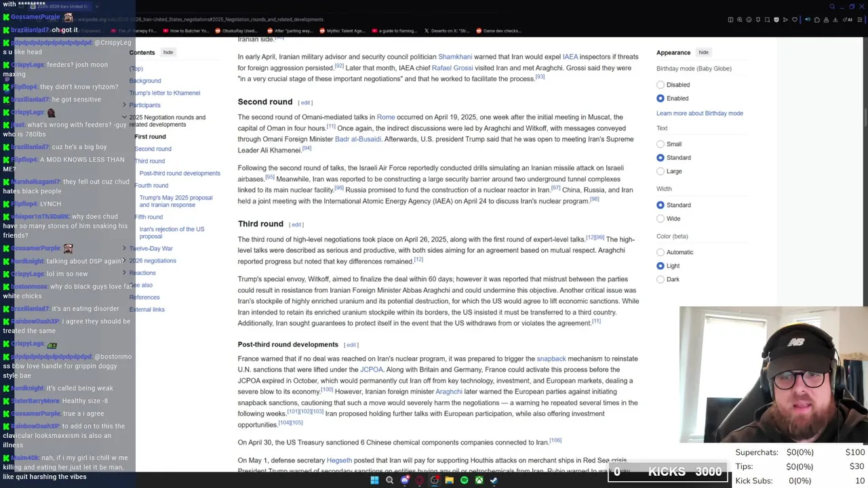This screenshot has width=868, height=488.
Task: Hide the Contents sidebar
Action: (168, 52)
